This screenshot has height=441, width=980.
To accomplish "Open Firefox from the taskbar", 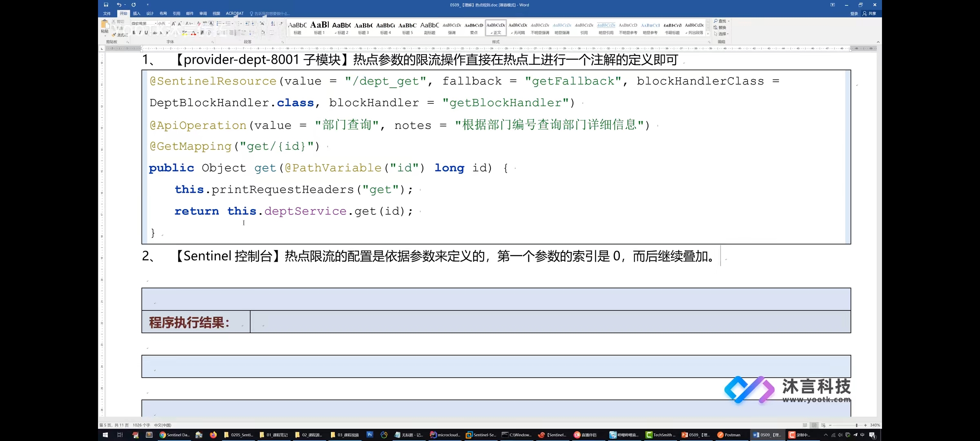I will pyautogui.click(x=213, y=435).
